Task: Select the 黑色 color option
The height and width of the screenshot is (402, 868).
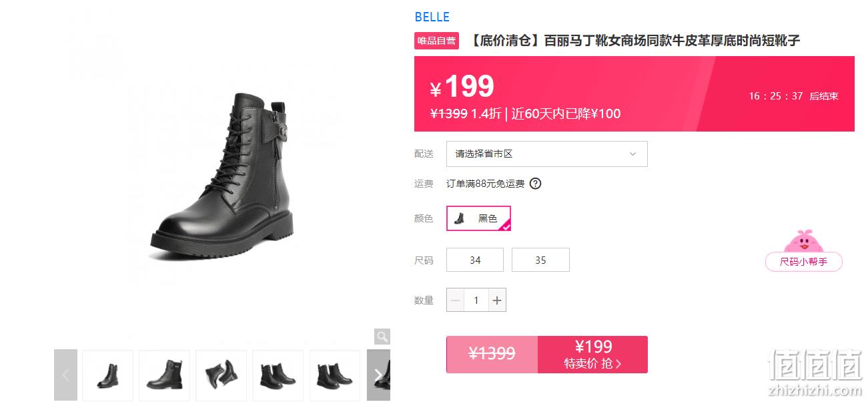Action: point(478,218)
